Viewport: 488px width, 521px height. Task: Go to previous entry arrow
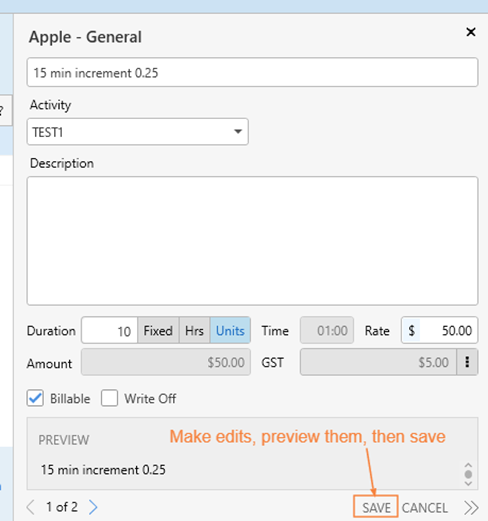tap(30, 507)
